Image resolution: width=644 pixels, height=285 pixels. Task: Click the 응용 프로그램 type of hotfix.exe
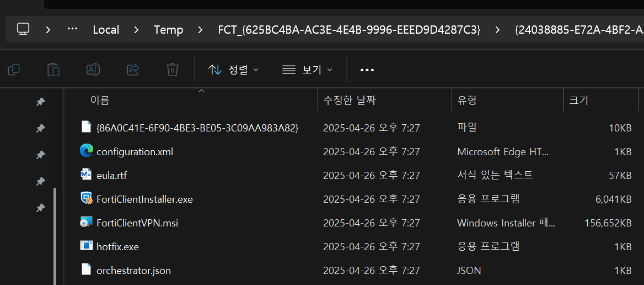click(489, 247)
